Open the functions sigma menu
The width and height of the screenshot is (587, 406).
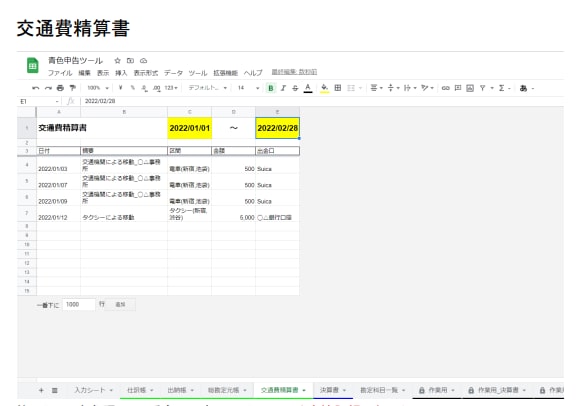(501, 88)
